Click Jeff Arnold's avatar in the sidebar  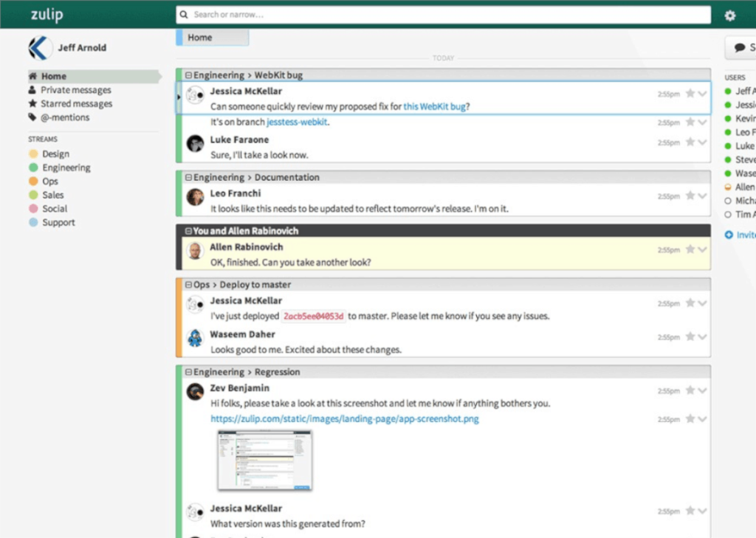point(40,46)
